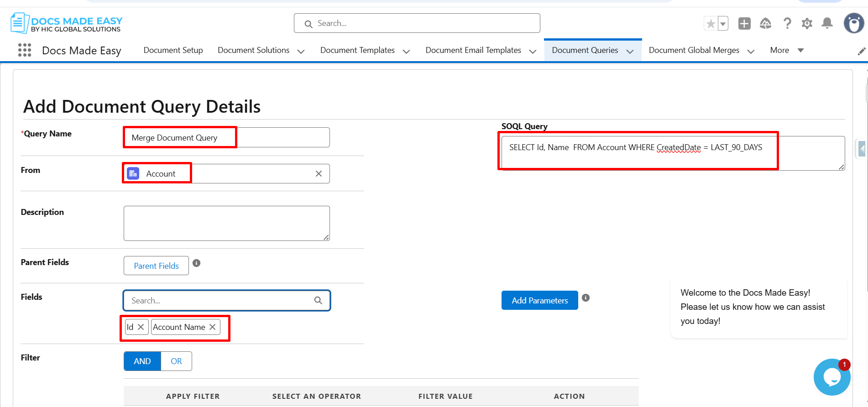
Task: Click into the Description text area
Action: pos(226,223)
